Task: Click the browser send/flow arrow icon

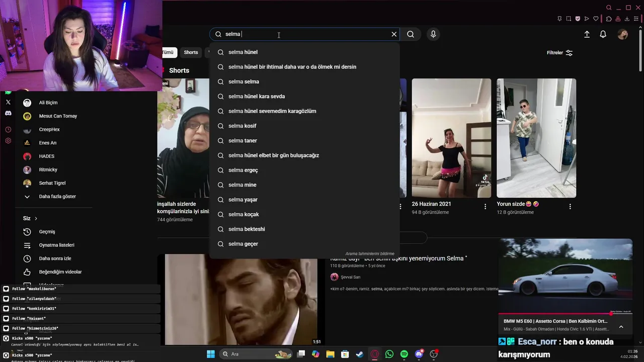Action: pyautogui.click(x=587, y=19)
